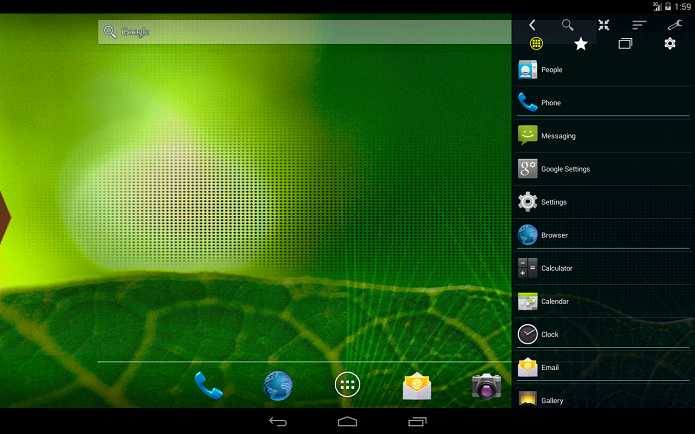Select the "Calculator" label text
Viewport: 695px width, 434px height.
(557, 268)
